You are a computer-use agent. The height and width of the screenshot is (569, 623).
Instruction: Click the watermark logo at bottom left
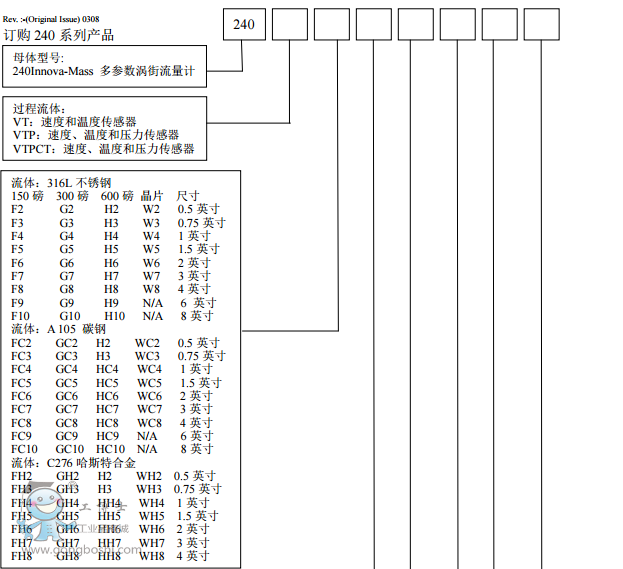[x=44, y=520]
